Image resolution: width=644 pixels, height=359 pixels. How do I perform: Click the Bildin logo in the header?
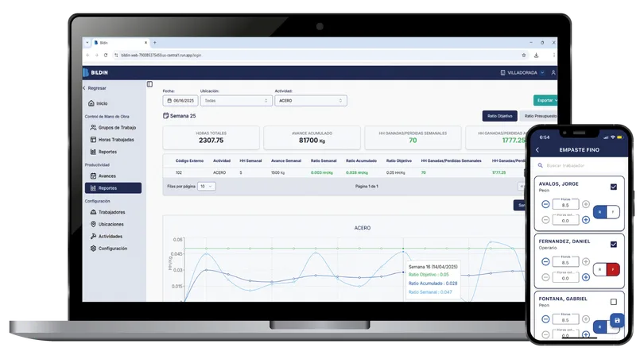[95, 72]
